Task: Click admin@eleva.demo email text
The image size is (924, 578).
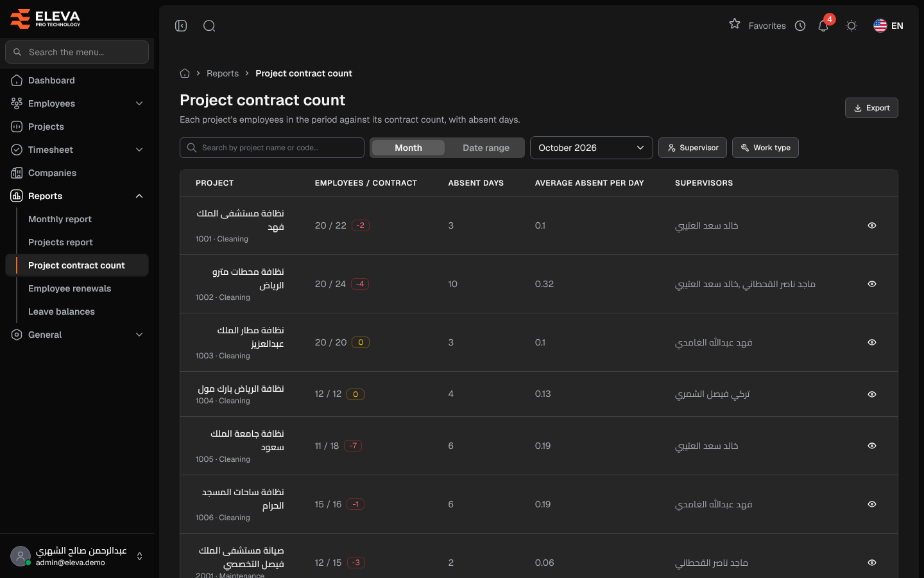Action: (71, 563)
